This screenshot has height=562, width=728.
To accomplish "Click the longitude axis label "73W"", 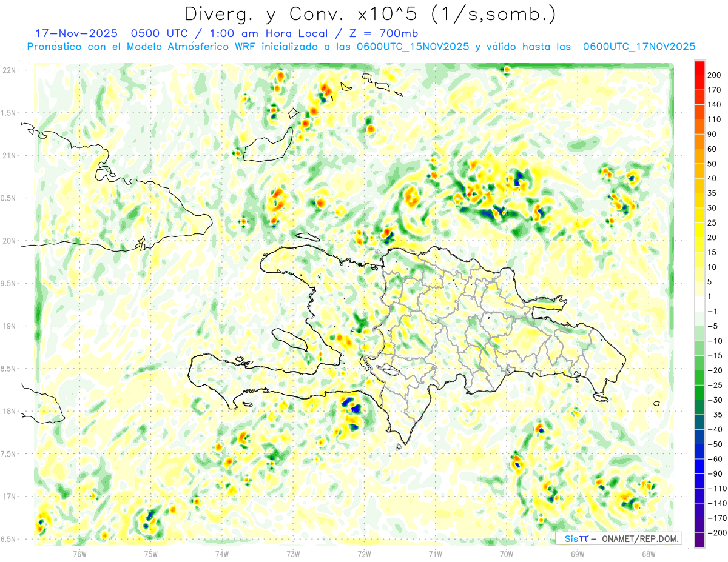I will tap(293, 554).
